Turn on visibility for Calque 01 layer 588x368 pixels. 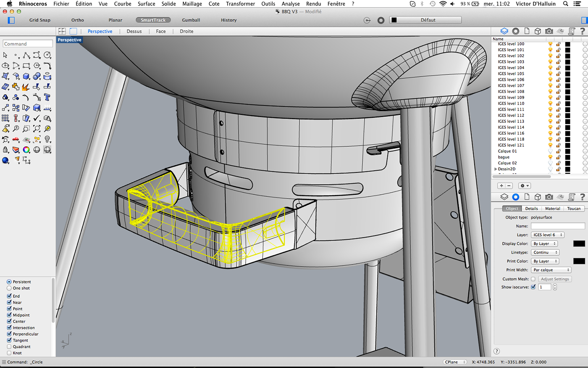click(x=550, y=151)
